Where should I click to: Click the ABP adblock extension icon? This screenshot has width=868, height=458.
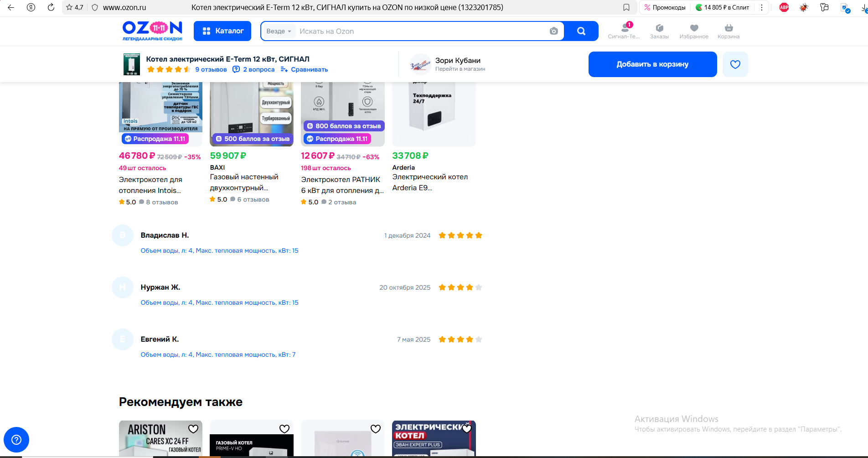(x=784, y=7)
